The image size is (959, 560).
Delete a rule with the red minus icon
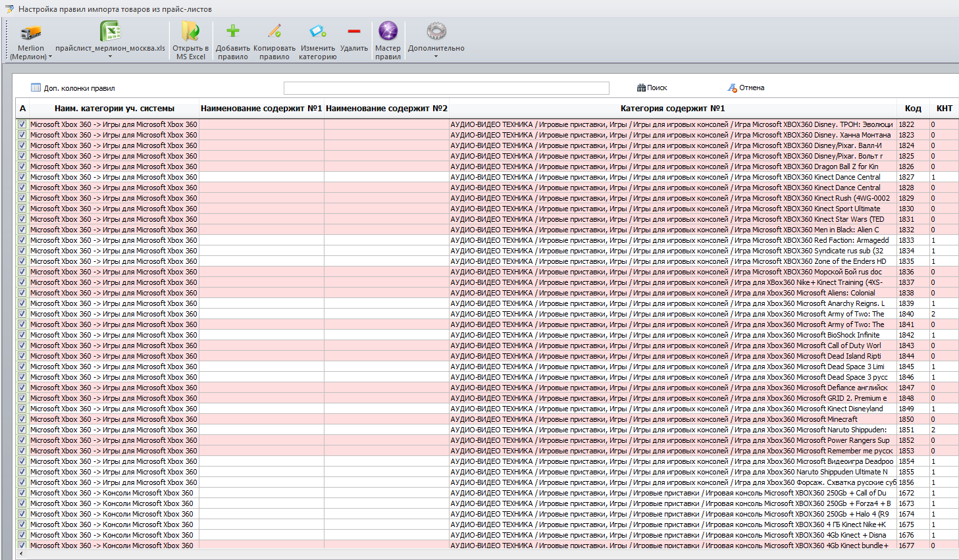[354, 31]
